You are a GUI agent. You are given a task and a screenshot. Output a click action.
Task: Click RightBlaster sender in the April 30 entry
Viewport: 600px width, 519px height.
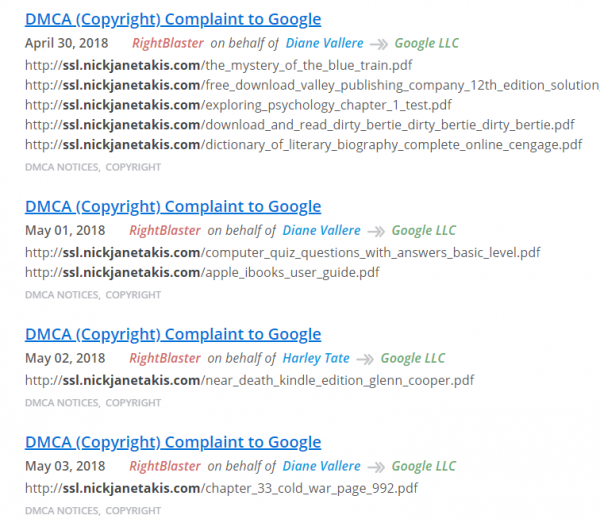click(x=168, y=43)
